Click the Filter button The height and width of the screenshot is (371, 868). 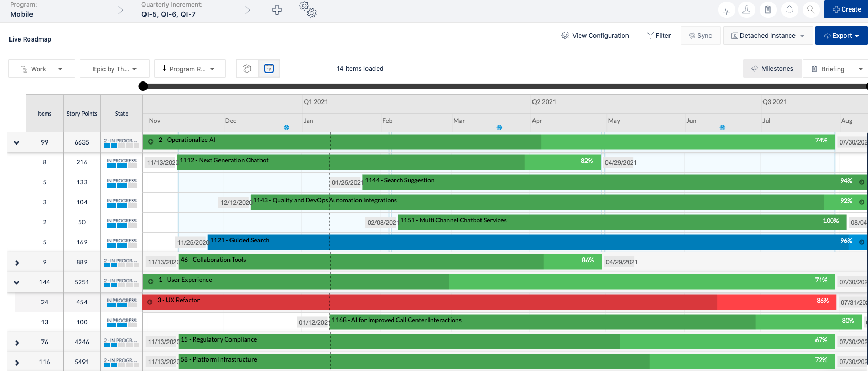(658, 36)
